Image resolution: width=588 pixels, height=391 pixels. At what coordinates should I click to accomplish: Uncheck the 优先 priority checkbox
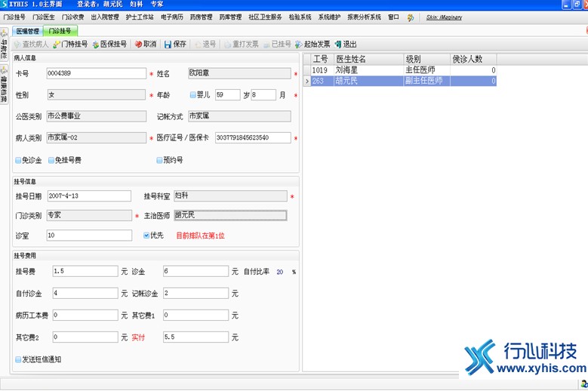[x=146, y=236]
